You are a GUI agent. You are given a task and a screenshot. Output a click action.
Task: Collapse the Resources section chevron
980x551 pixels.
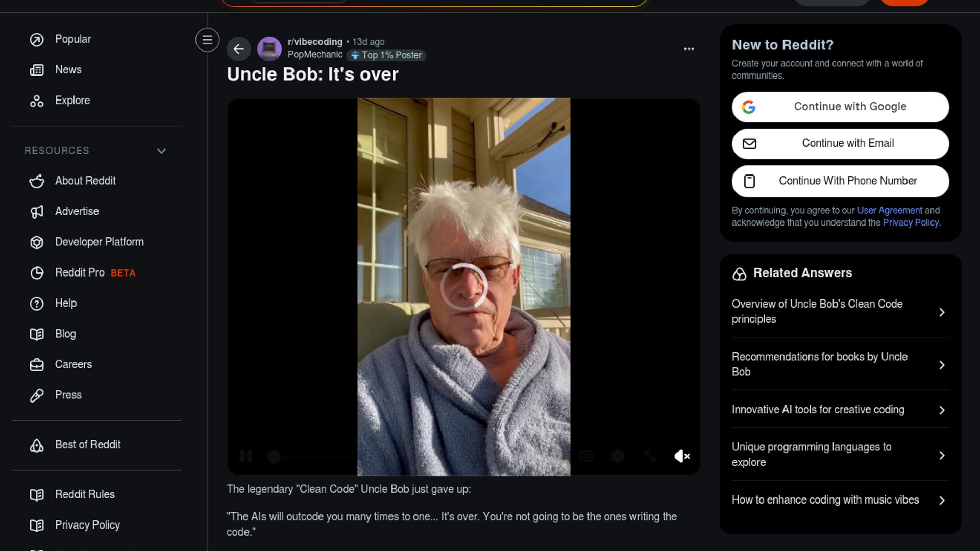(161, 151)
